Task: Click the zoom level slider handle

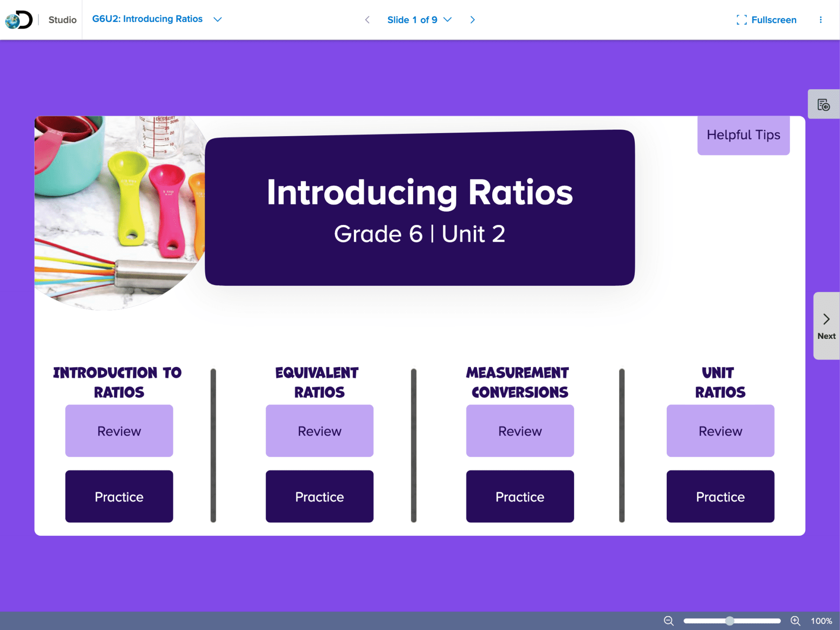Action: 729,621
